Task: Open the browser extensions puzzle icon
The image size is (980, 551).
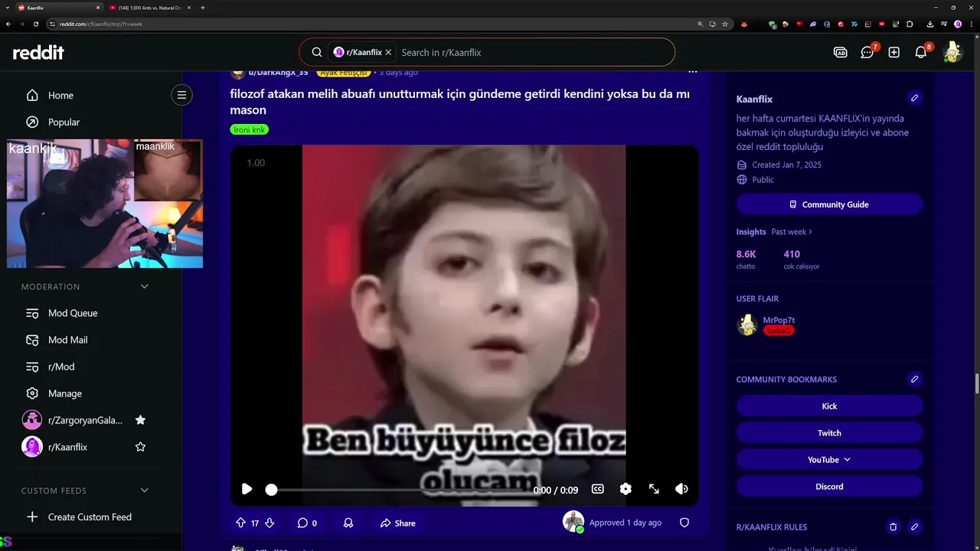Action: point(910,24)
